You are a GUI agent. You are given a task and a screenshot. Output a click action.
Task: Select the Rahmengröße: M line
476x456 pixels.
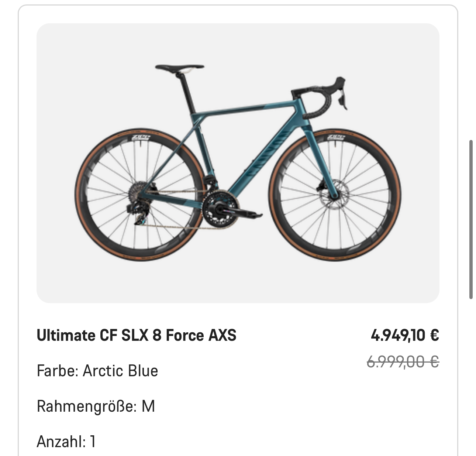(96, 406)
